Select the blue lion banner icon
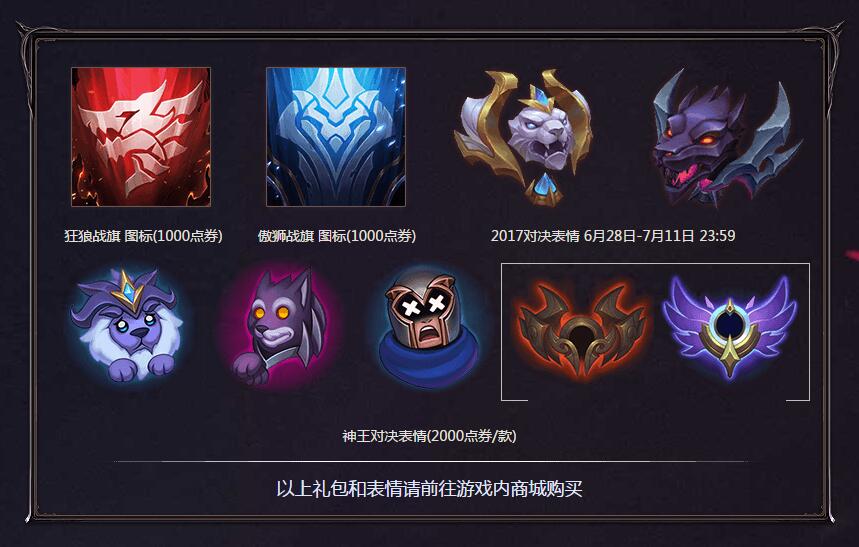Image resolution: width=859 pixels, height=547 pixels. point(336,136)
